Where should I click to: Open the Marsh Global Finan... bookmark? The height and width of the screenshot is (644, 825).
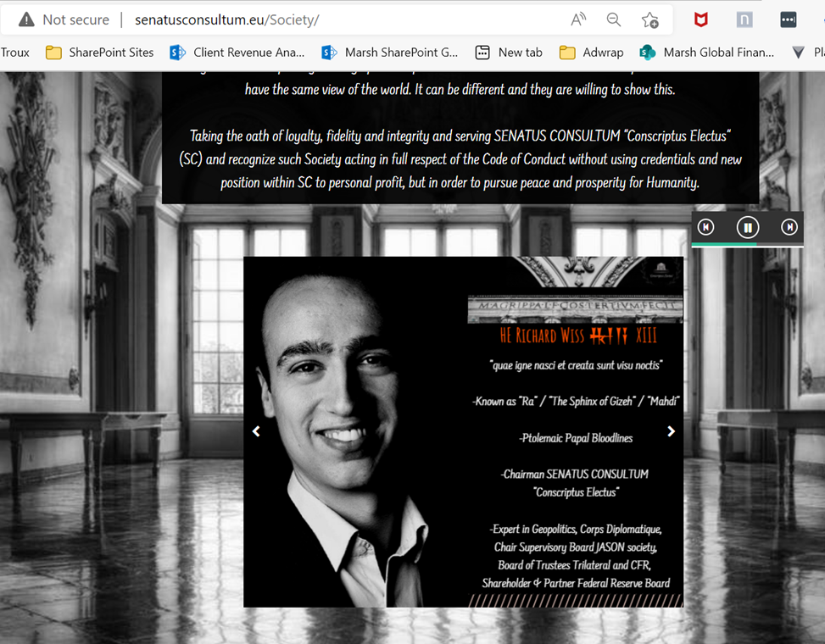pyautogui.click(x=706, y=53)
